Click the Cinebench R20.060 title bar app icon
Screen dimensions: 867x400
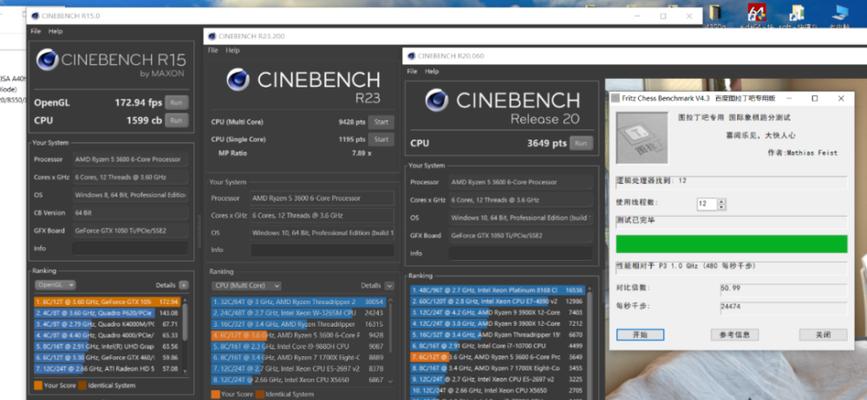click(411, 56)
